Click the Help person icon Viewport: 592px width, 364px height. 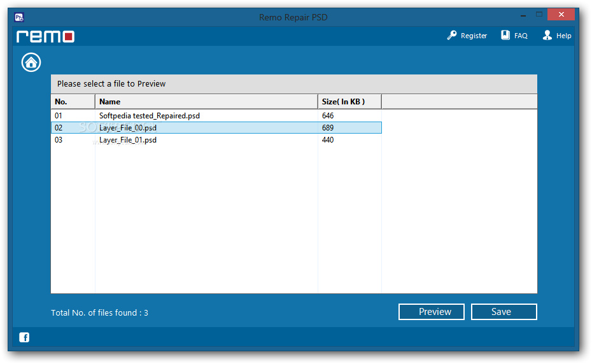point(547,35)
